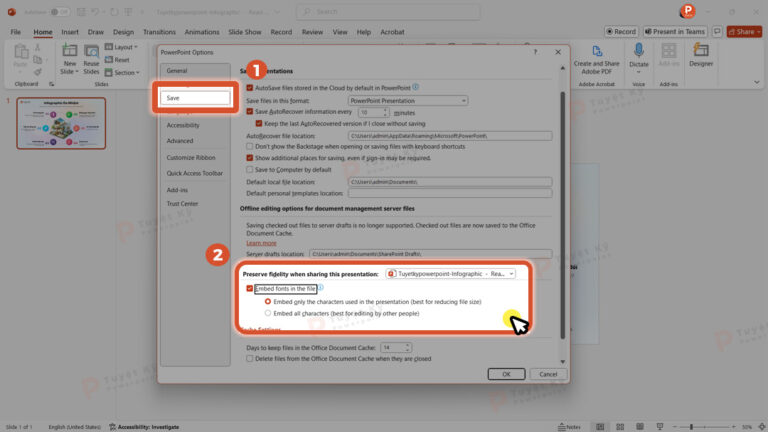This screenshot has width=768, height=432.
Task: Click the New Slide icon in ribbon
Action: pyautogui.click(x=70, y=50)
